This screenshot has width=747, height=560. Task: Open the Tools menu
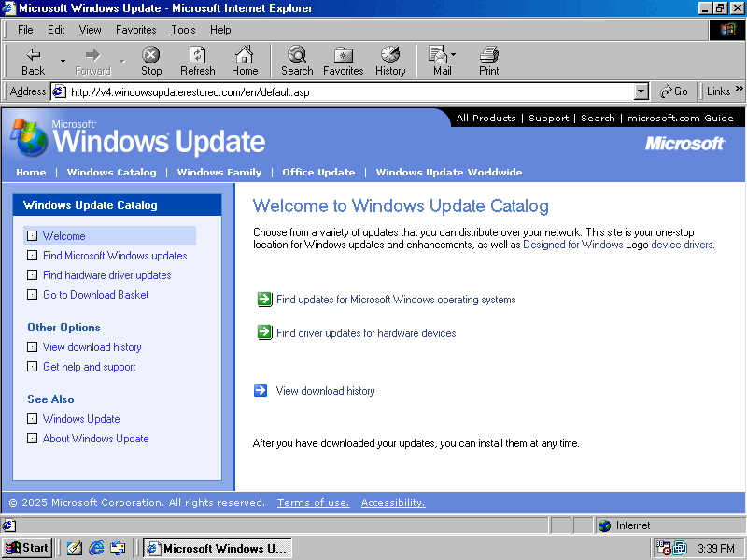pos(183,30)
